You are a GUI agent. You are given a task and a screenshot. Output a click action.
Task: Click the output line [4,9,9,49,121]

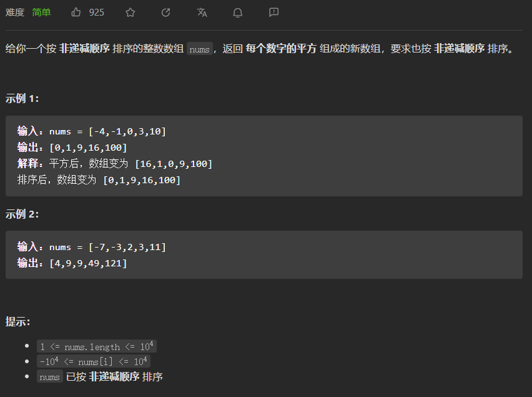click(x=72, y=263)
